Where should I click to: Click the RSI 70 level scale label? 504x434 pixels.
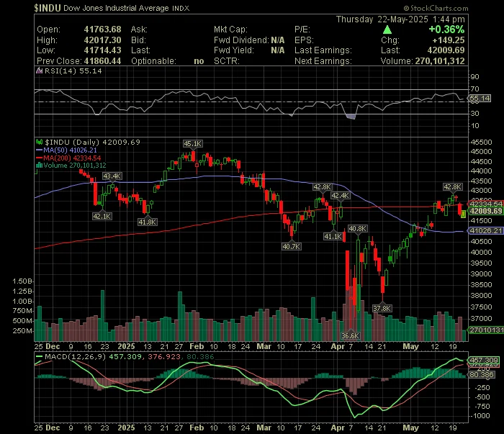pyautogui.click(x=474, y=89)
